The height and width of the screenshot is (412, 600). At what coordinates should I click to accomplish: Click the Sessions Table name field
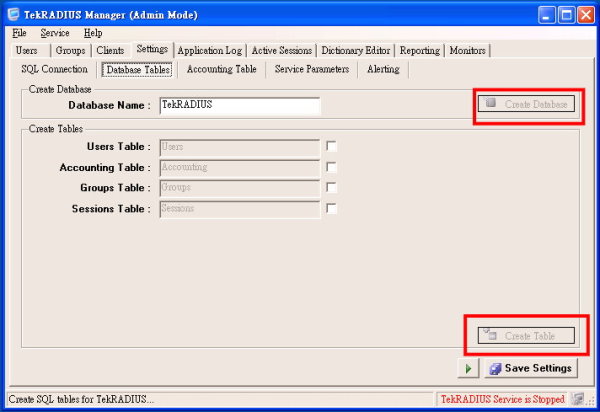pos(240,209)
